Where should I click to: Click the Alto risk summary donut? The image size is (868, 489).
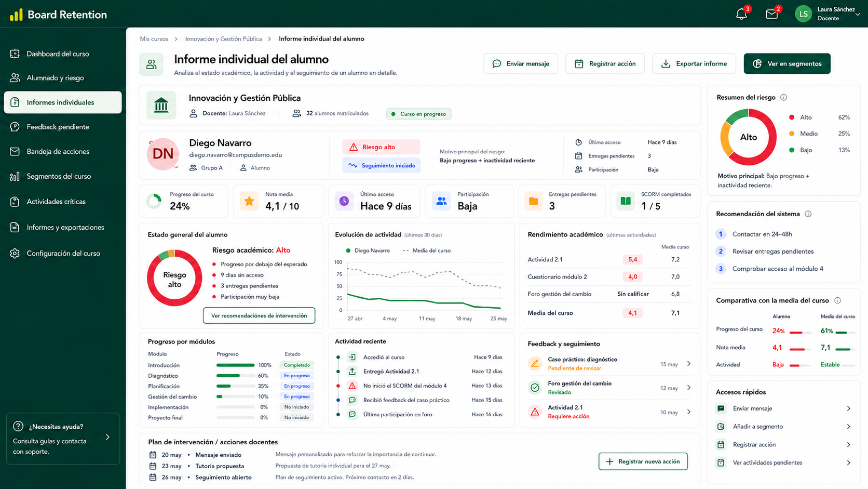(748, 137)
